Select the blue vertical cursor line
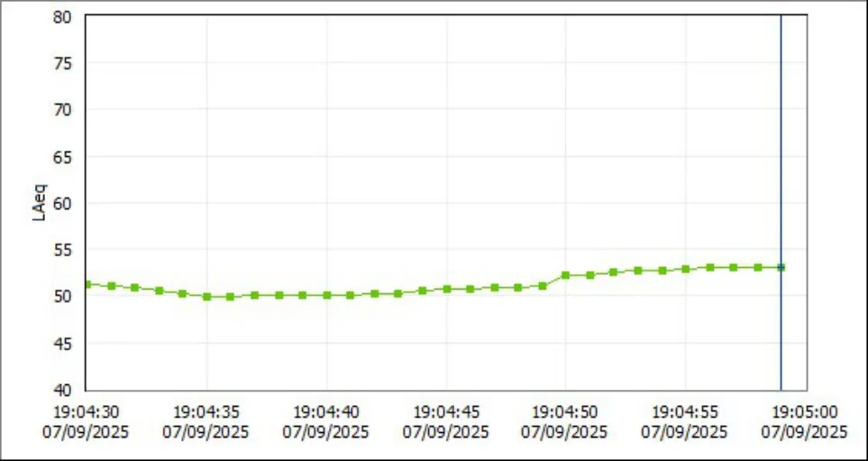The image size is (868, 461). click(781, 203)
